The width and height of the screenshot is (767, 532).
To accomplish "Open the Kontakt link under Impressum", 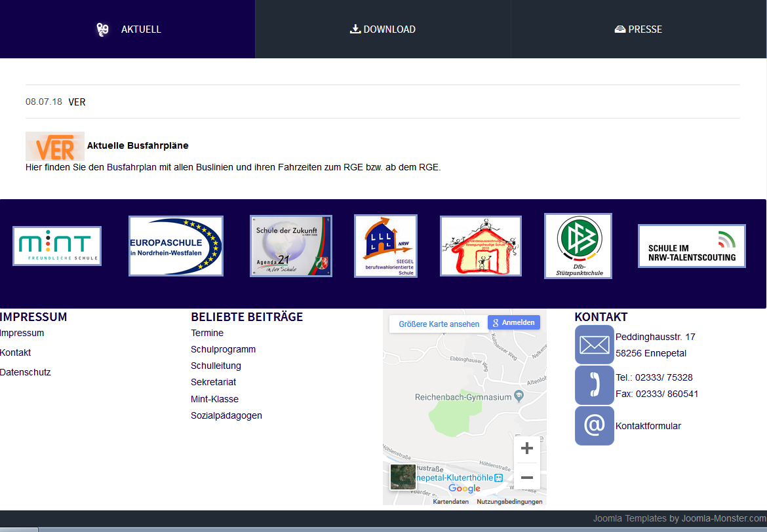I will coord(15,352).
